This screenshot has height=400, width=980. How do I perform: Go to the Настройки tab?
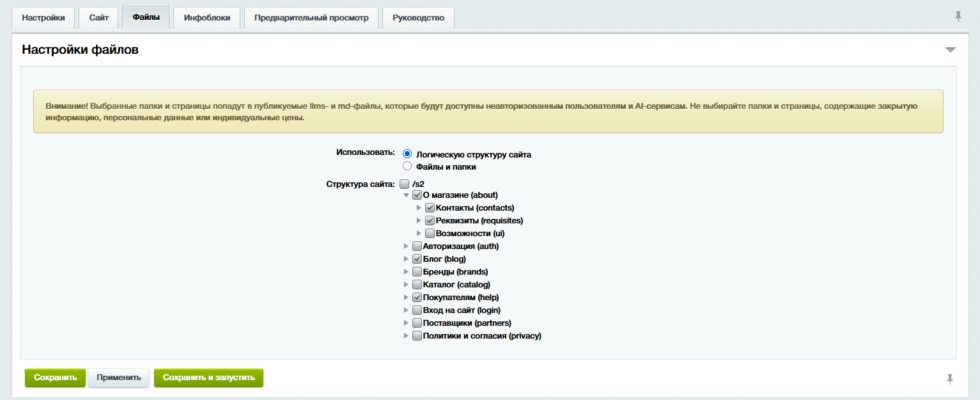tap(43, 18)
